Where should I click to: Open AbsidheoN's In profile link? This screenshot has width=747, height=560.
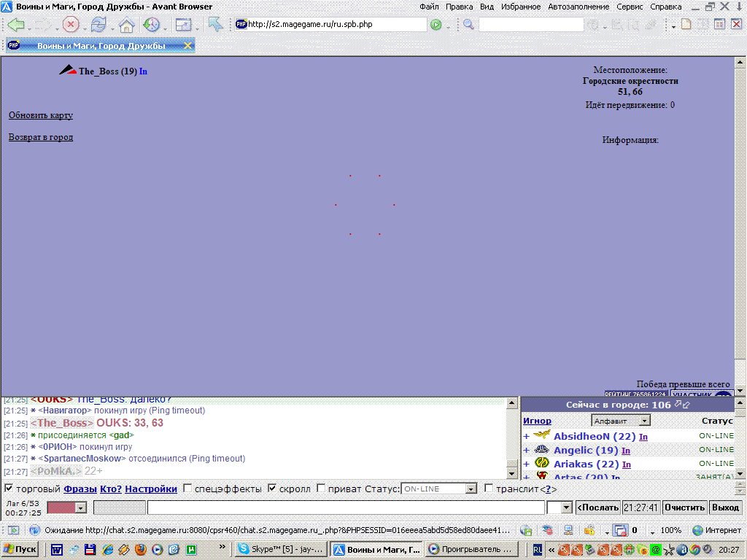click(x=643, y=437)
